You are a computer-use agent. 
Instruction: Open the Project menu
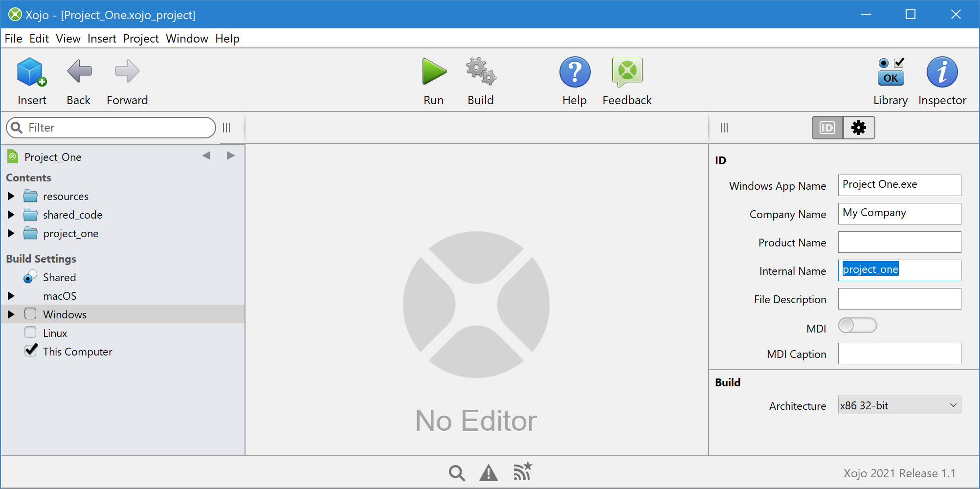pos(141,39)
